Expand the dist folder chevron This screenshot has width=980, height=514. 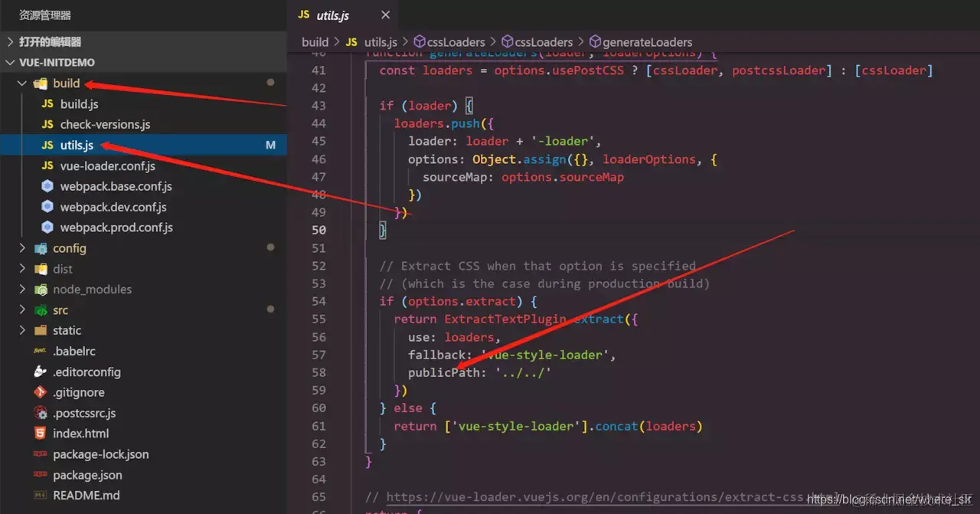point(21,269)
